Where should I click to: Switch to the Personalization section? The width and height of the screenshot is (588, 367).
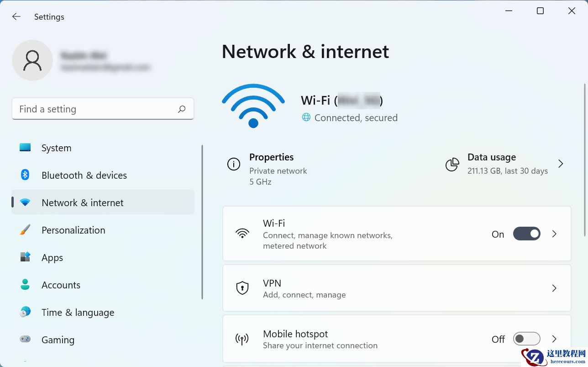point(73,230)
